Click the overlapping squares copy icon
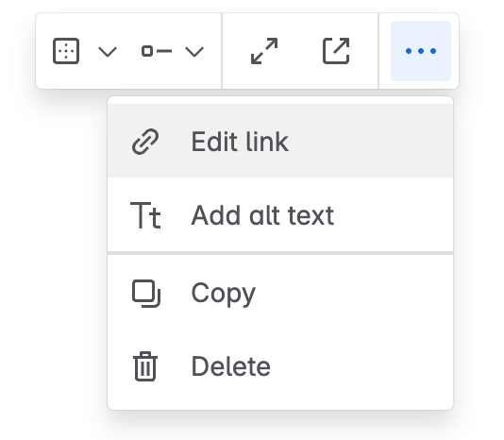504x440 pixels. [x=146, y=294]
